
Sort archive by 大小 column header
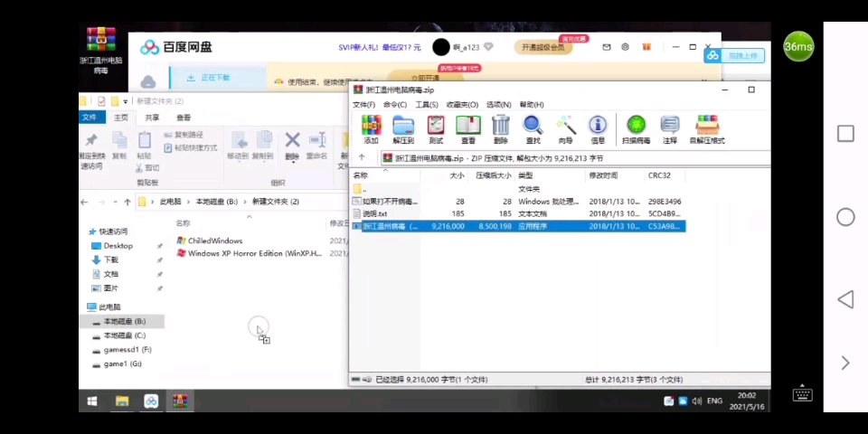click(x=443, y=175)
